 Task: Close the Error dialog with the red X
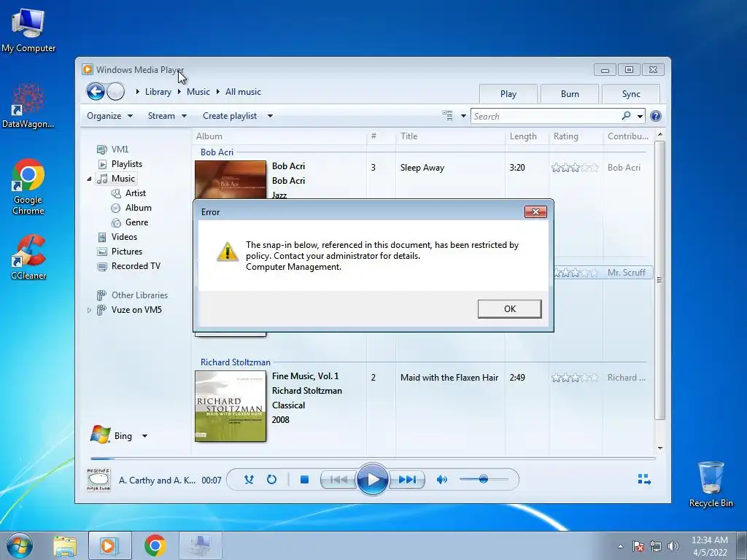pos(535,212)
